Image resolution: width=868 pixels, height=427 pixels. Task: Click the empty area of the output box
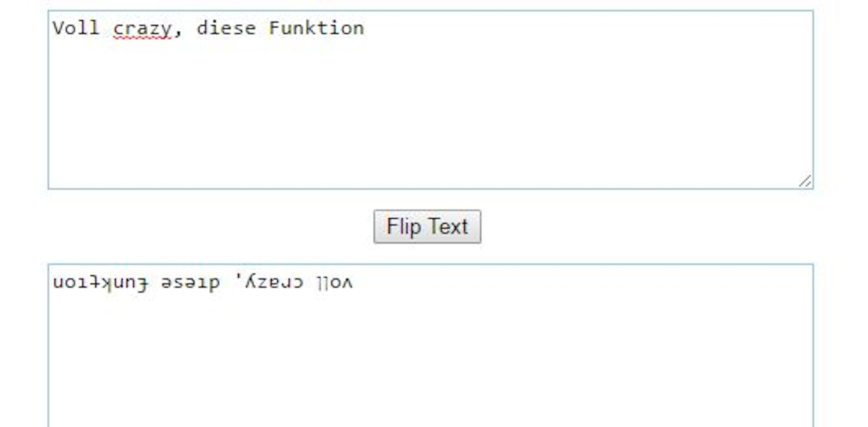pos(521,369)
